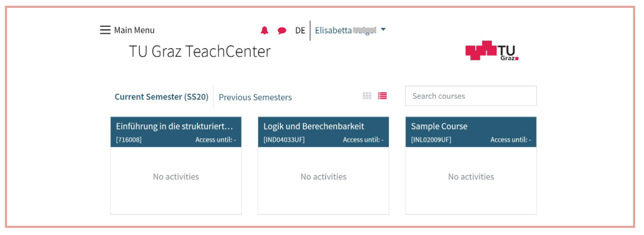Screen dimensions: 644x235
Task: Open the hamburger Main Menu icon
Action: coord(105,30)
